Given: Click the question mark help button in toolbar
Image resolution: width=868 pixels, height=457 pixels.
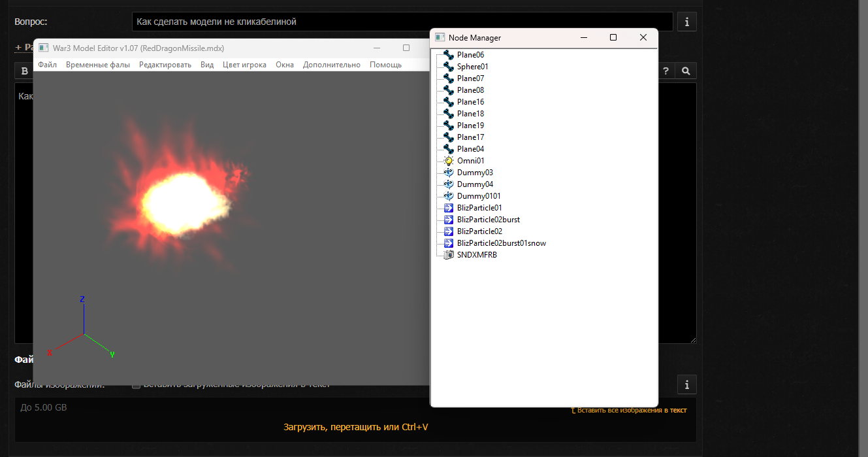Looking at the screenshot, I should tap(666, 71).
